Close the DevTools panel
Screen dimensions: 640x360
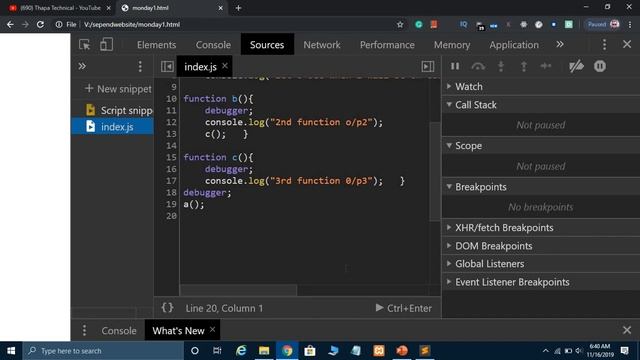[627, 44]
